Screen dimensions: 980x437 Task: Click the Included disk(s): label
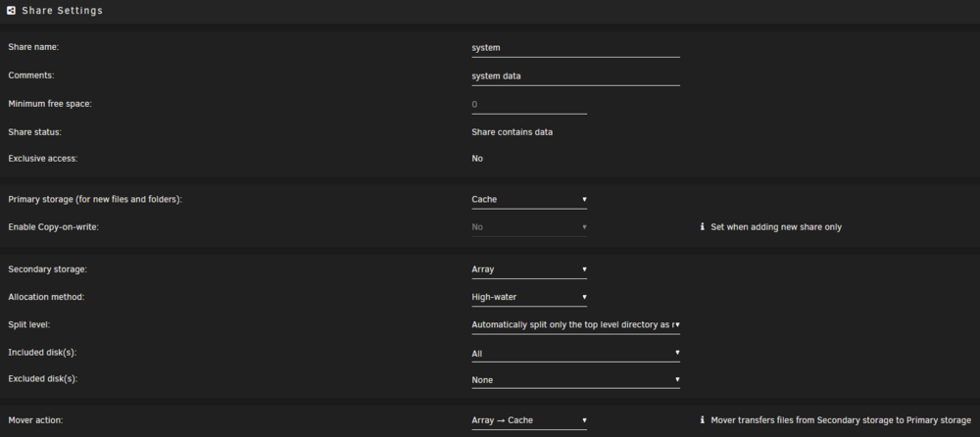(x=42, y=353)
